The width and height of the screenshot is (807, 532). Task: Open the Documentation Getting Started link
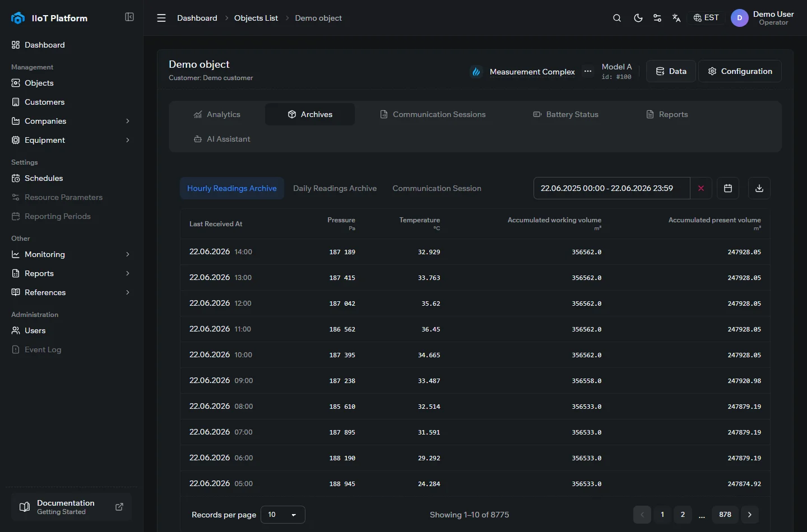pyautogui.click(x=71, y=507)
